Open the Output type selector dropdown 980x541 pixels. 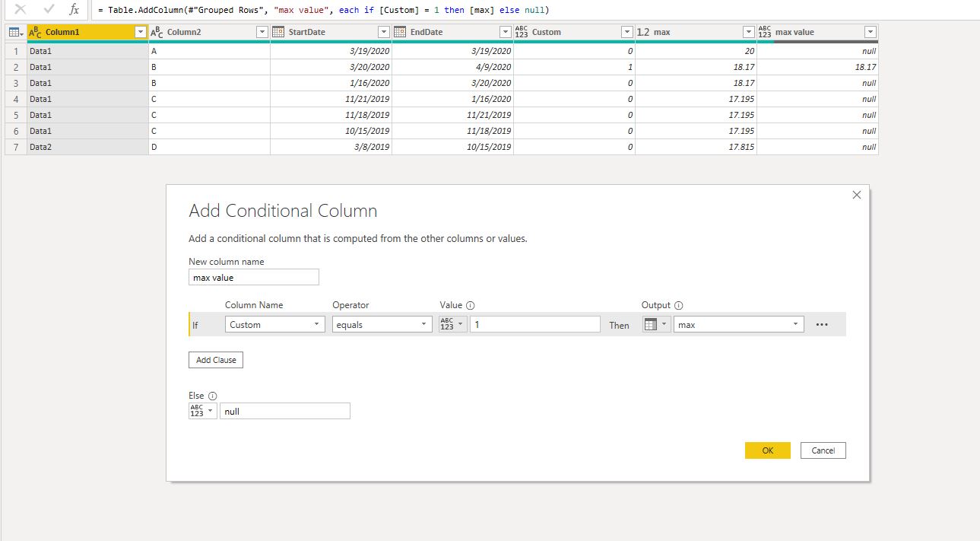tap(656, 324)
